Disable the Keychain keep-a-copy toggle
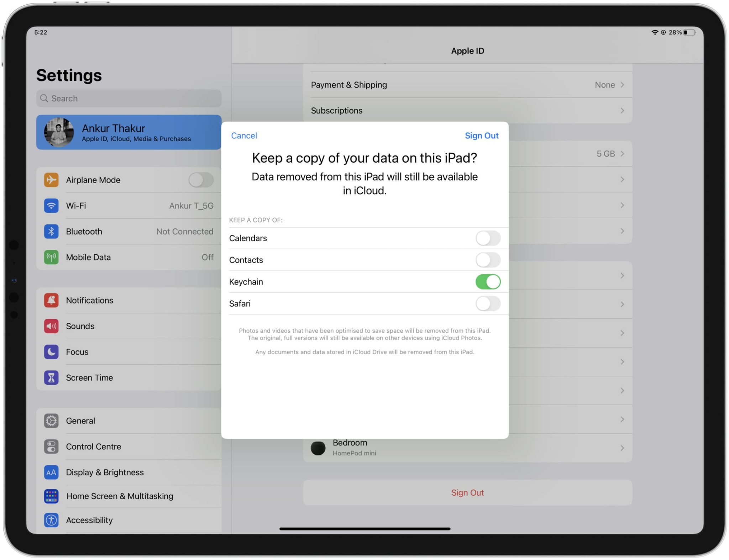 pyautogui.click(x=487, y=281)
